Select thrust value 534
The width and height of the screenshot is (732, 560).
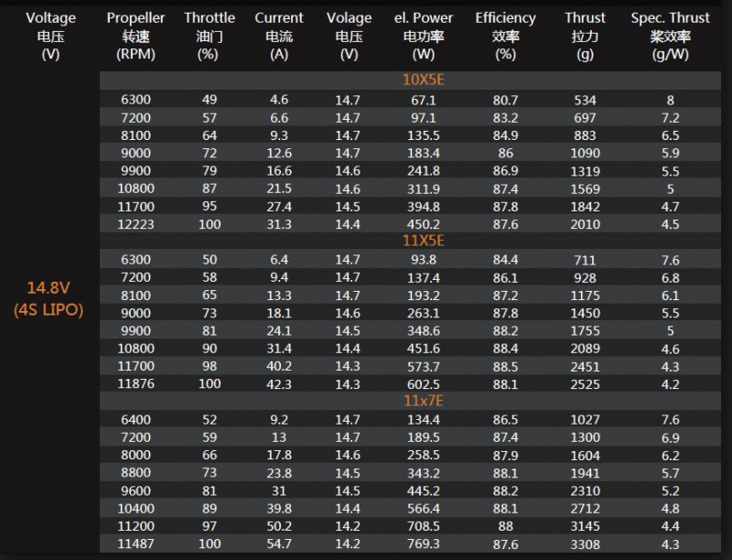[585, 100]
